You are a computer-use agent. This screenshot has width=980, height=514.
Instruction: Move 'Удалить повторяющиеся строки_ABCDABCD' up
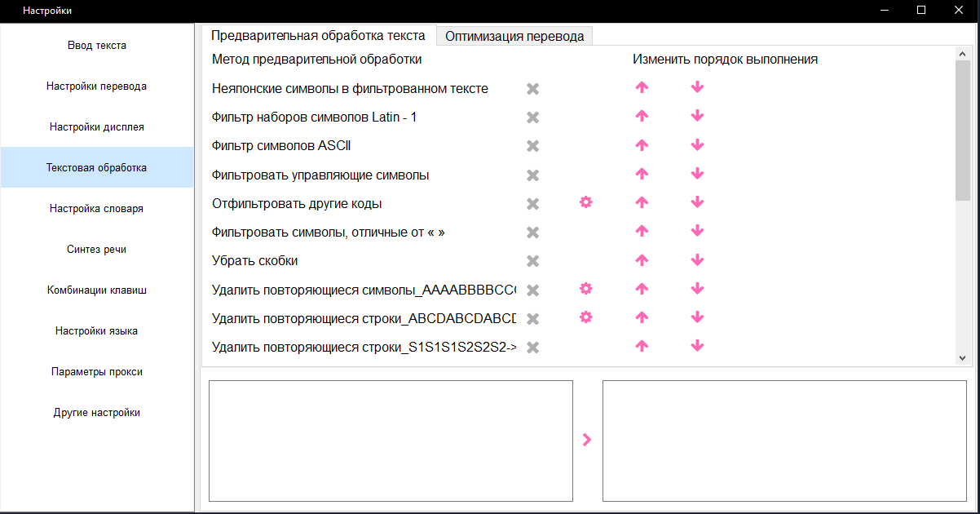pyautogui.click(x=642, y=317)
